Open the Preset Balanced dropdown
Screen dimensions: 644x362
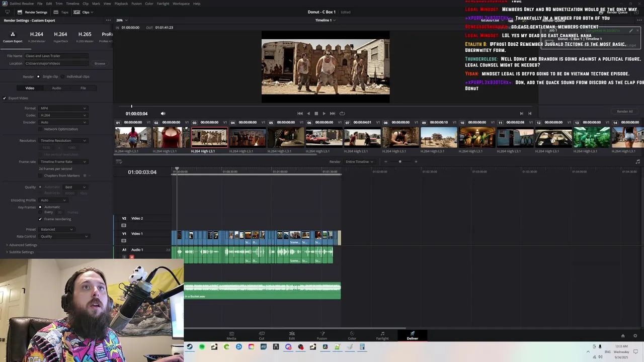pos(56,229)
